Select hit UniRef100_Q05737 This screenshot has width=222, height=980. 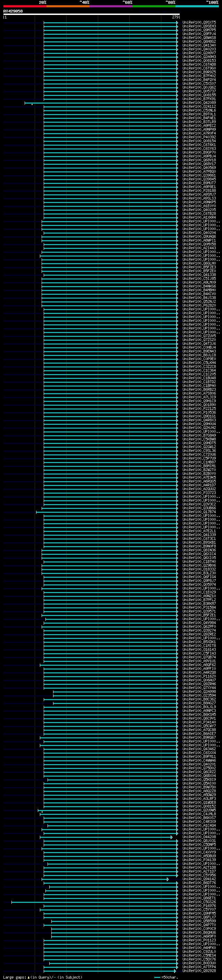(199, 91)
